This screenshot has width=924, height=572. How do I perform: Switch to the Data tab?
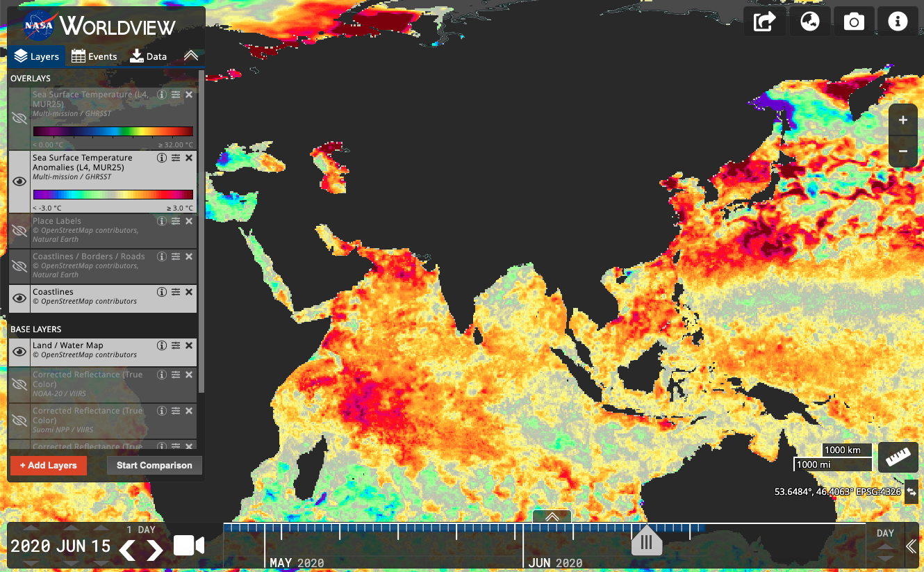[x=149, y=56]
